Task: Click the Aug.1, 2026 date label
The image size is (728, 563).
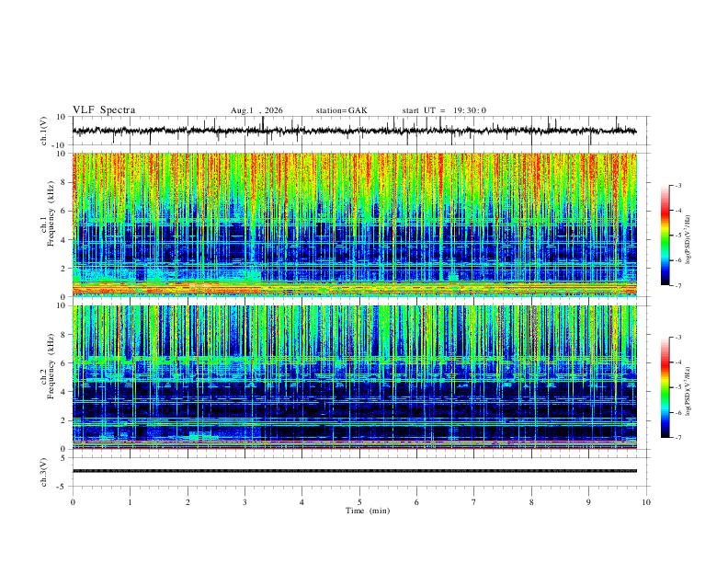Action: point(256,110)
